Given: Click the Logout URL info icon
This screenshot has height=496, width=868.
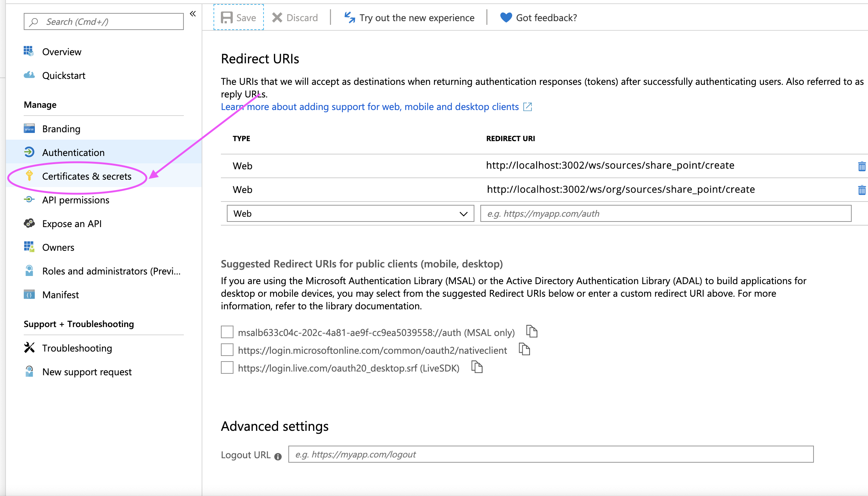Looking at the screenshot, I should pyautogui.click(x=278, y=456).
